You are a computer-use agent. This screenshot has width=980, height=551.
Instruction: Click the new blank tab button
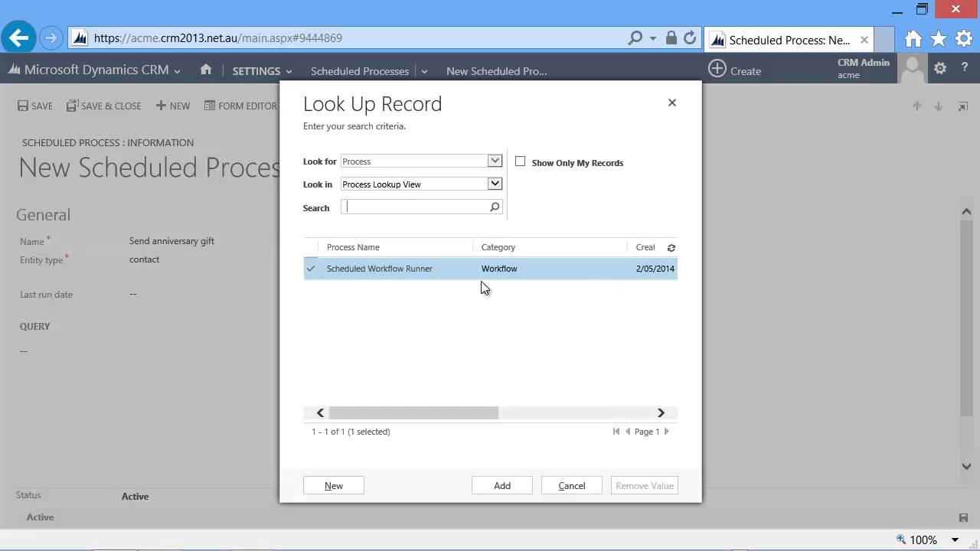pyautogui.click(x=884, y=40)
